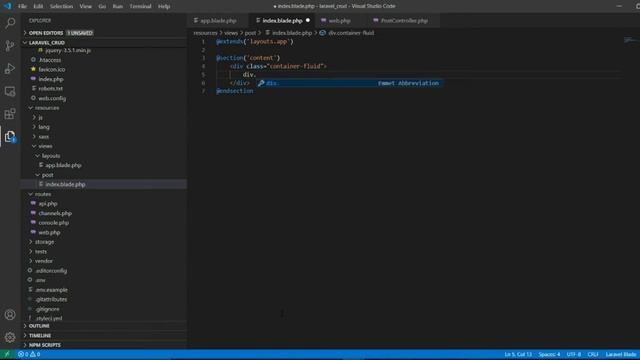This screenshot has height=360, width=640.
Task: Open the Go menu
Action: coord(102,6)
